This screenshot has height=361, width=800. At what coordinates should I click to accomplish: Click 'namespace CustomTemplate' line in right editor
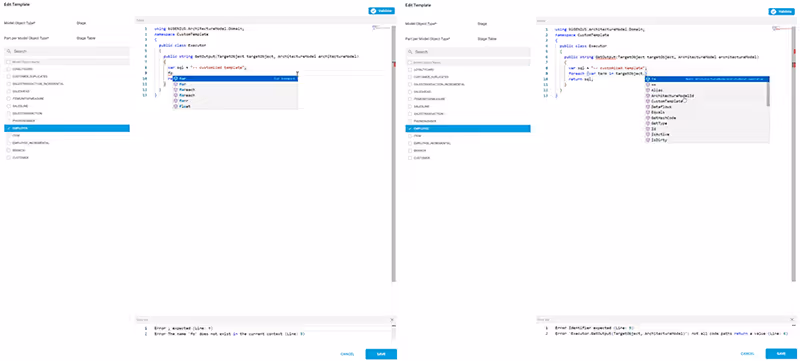[x=582, y=34]
